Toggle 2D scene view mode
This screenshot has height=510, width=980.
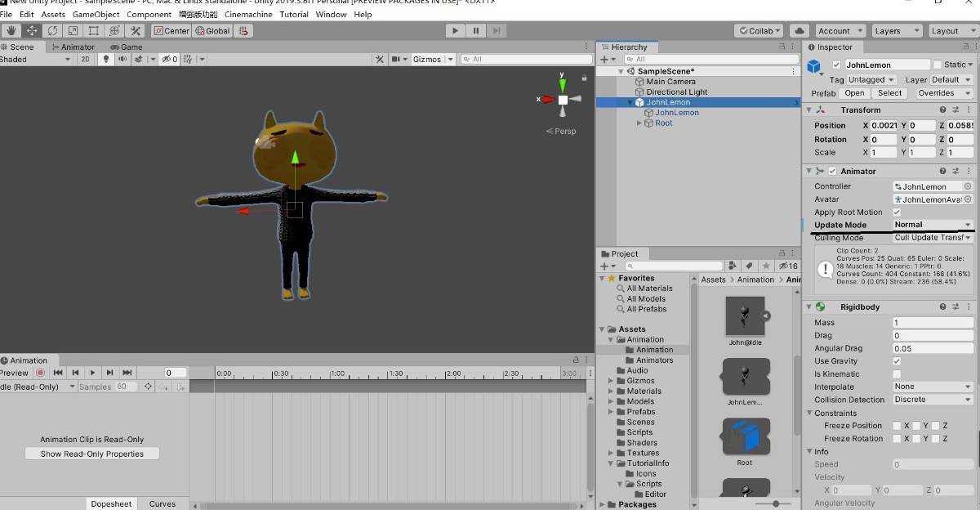point(85,59)
